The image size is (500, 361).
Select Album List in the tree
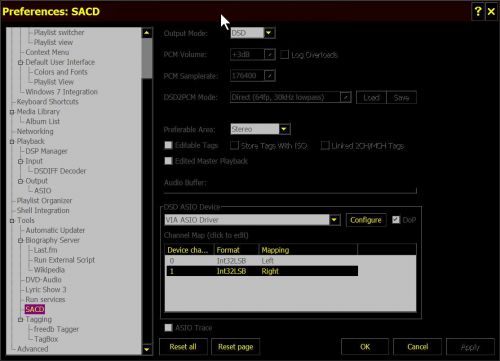pyautogui.click(x=43, y=121)
